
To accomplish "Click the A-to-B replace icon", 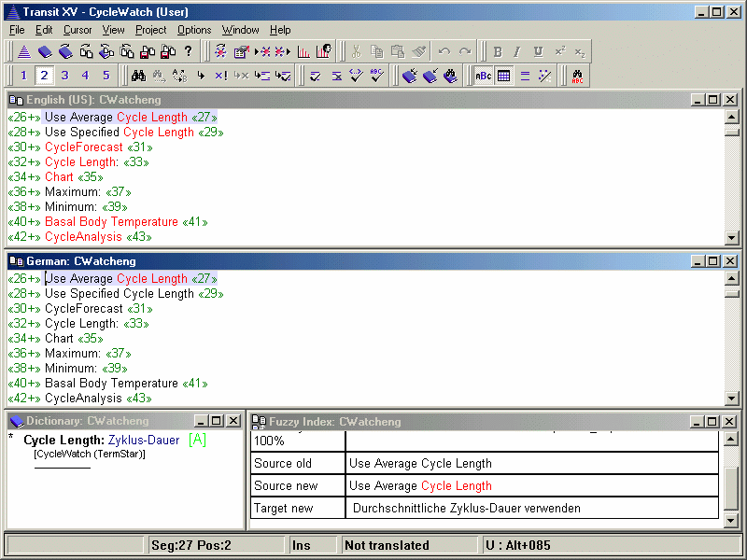I will click(179, 76).
